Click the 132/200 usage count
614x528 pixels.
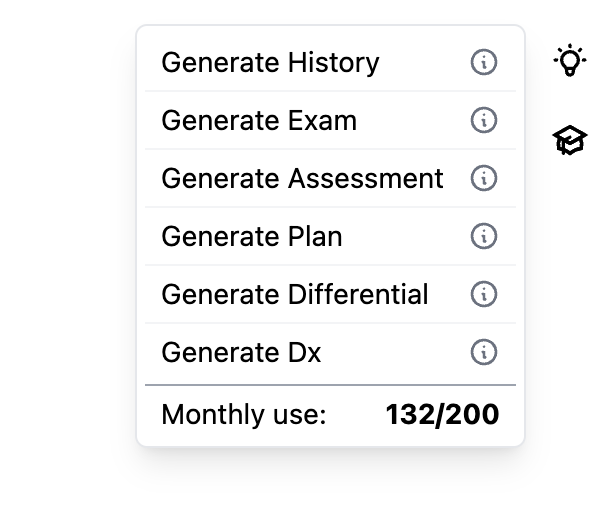pyautogui.click(x=442, y=415)
